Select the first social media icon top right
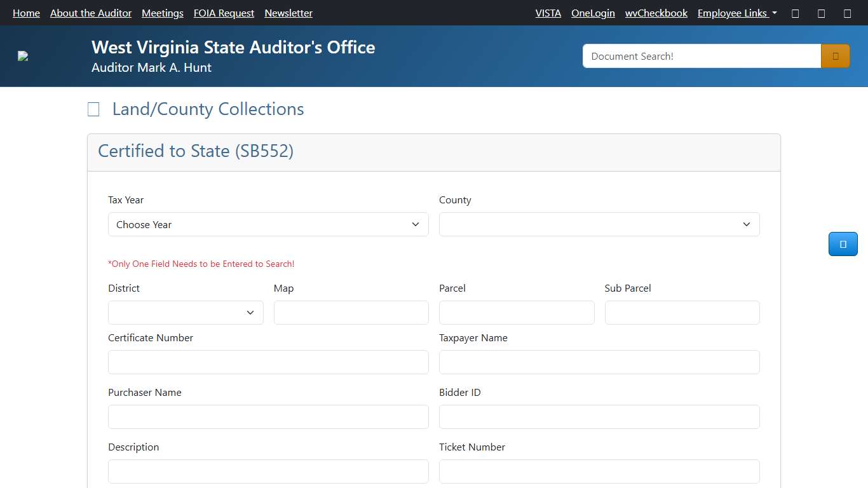The image size is (868, 488). tap(795, 13)
